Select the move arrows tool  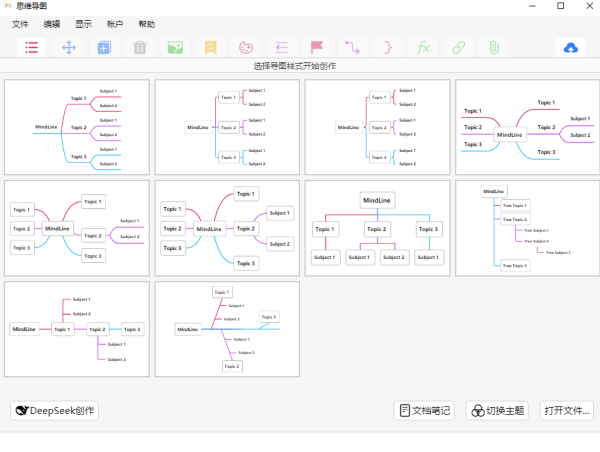tap(69, 47)
